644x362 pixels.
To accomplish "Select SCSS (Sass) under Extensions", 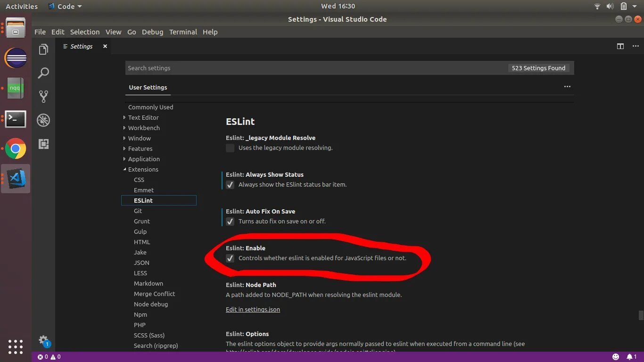I will (x=149, y=335).
